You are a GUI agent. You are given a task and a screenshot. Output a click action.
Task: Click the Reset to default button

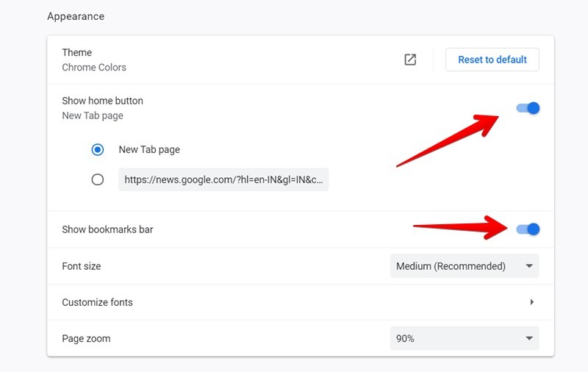click(x=492, y=60)
